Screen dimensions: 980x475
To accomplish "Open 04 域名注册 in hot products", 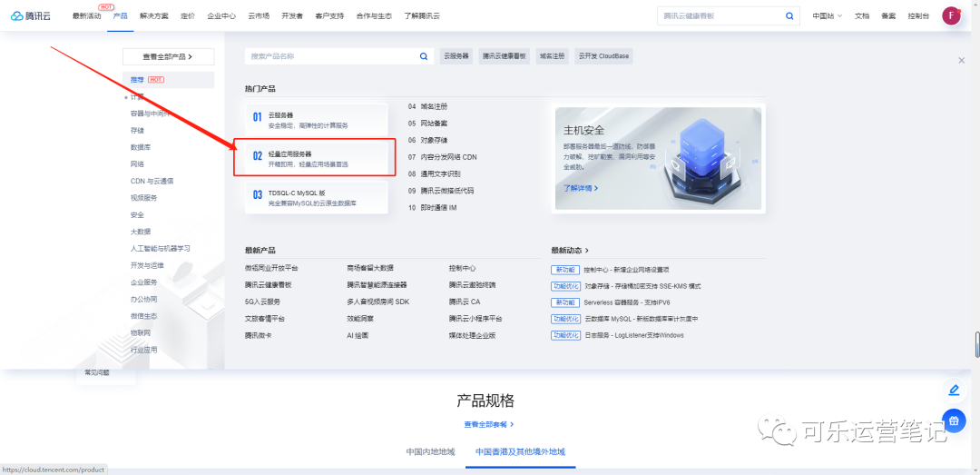I will pyautogui.click(x=428, y=106).
